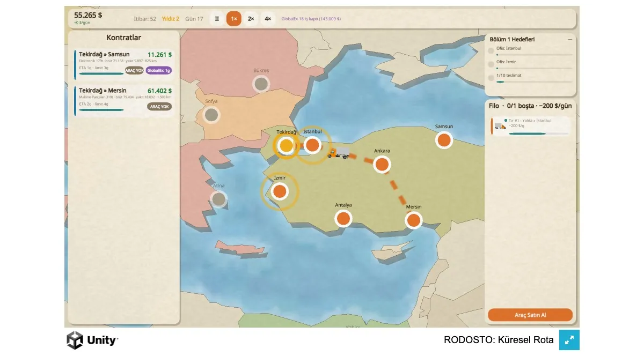644x356 pixels.
Task: Collapse the Bölüm 1 Hedefleri panel
Action: pyautogui.click(x=570, y=39)
